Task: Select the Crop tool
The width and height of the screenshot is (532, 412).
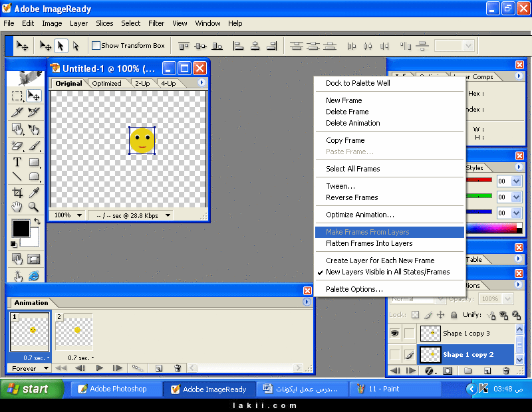Action: 17,193
